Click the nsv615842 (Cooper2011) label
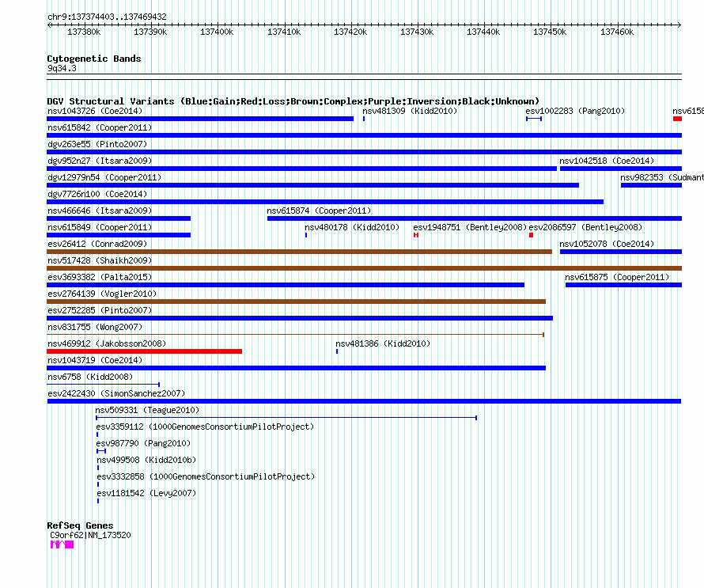 click(x=100, y=127)
